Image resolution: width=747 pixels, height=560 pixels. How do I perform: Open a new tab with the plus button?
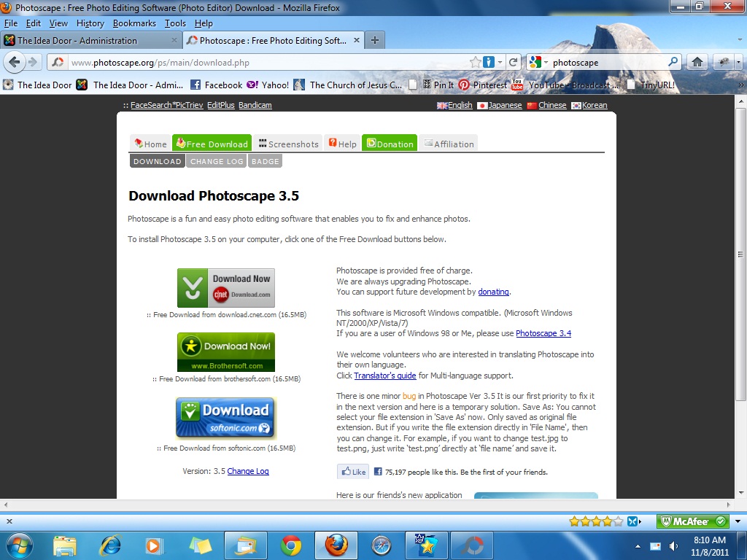375,41
